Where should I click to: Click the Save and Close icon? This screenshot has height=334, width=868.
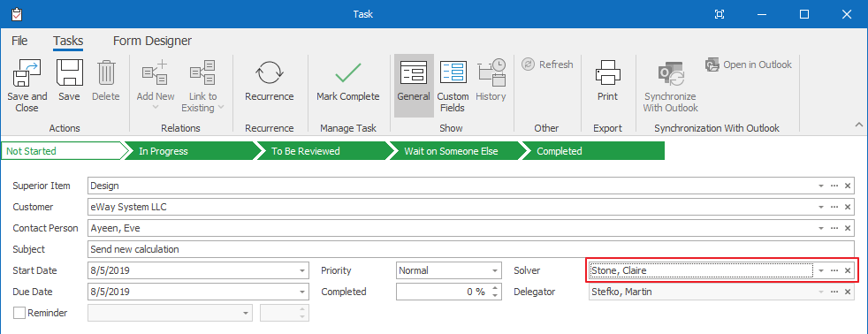[27, 73]
